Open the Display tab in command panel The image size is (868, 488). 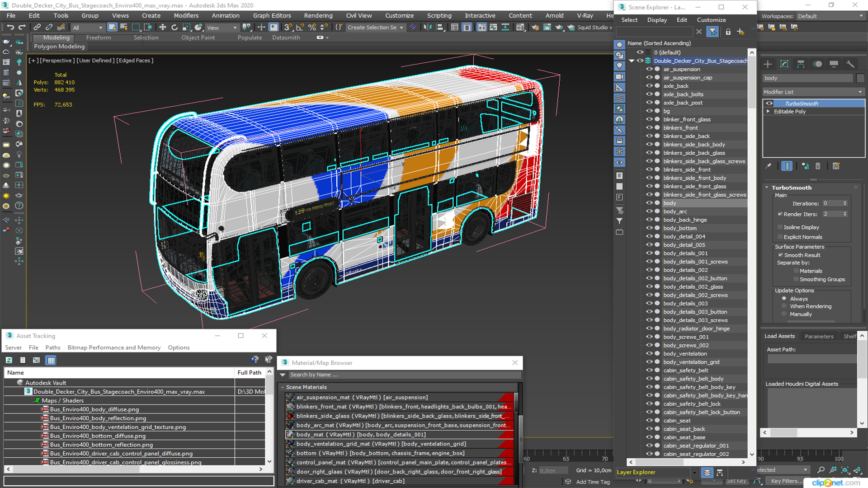click(x=834, y=64)
